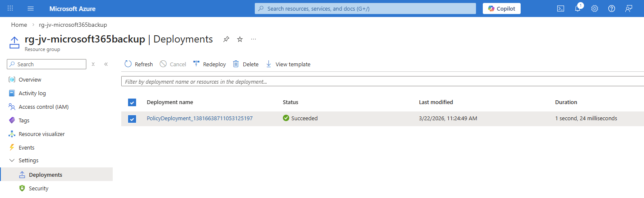
Task: Toggle the select-all deployments checkbox
Action: pyautogui.click(x=132, y=102)
